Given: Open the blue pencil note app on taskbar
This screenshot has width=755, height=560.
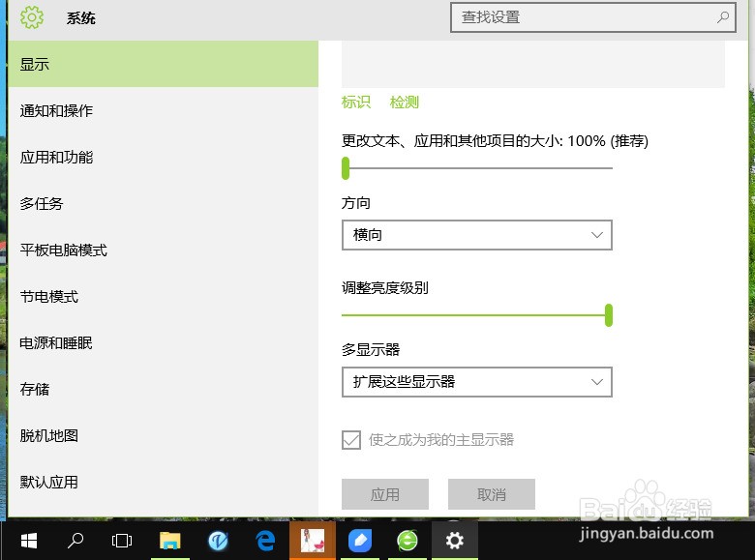Looking at the screenshot, I should point(360,541).
